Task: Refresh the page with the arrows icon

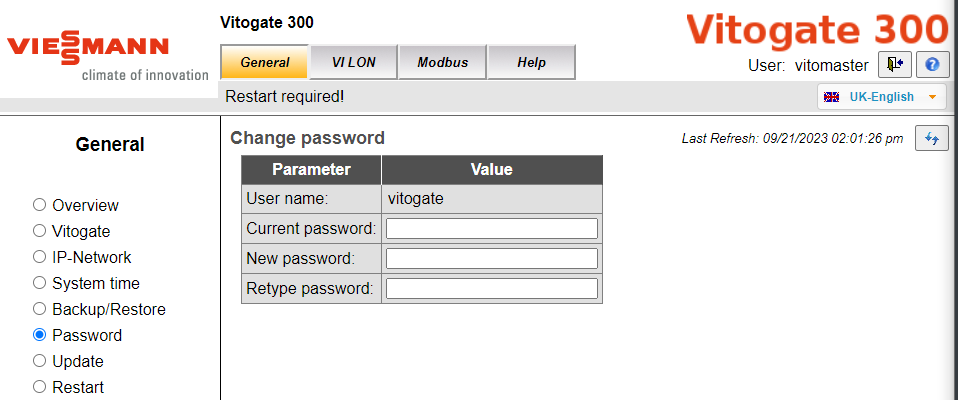Action: [932, 138]
